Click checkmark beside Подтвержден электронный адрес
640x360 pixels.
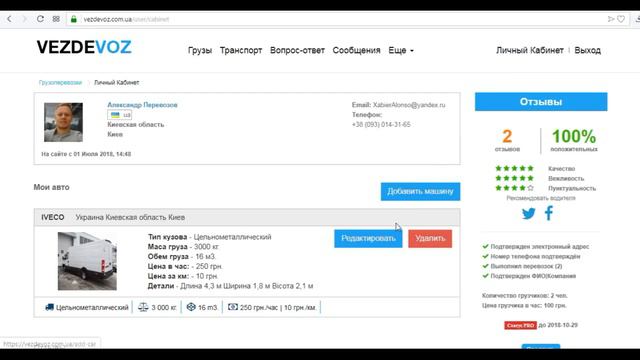coord(485,247)
